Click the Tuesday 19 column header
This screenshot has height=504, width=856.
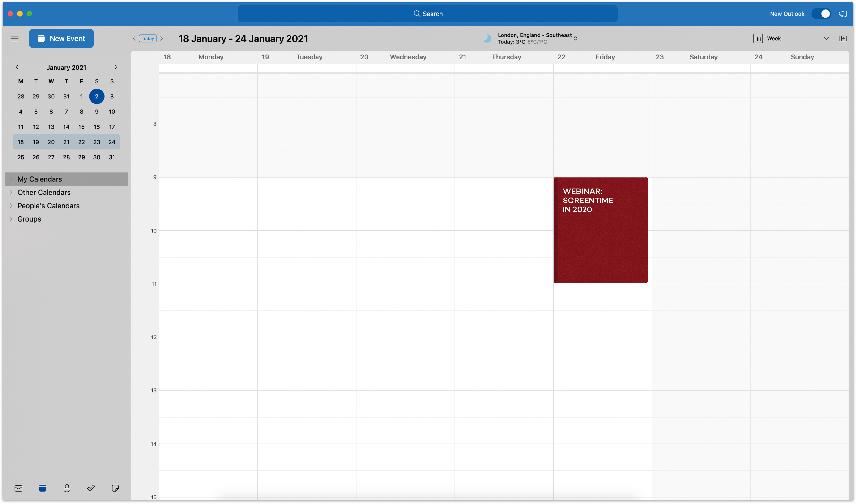(307, 57)
